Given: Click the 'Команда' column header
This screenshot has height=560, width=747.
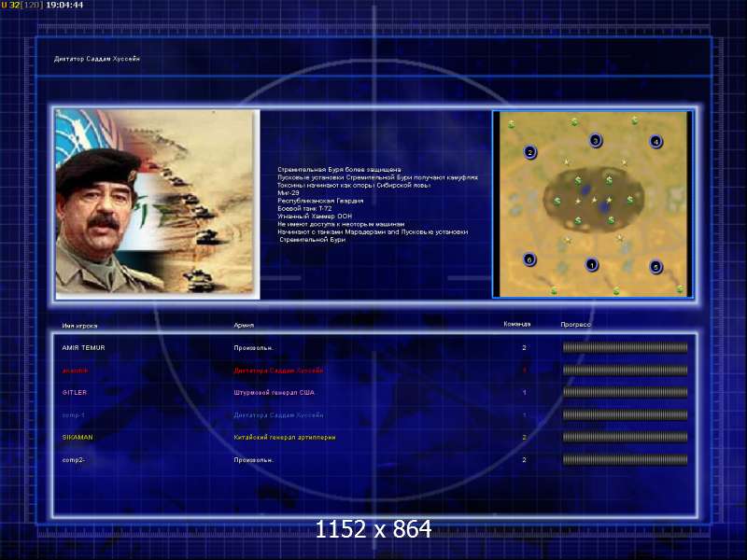Looking at the screenshot, I should [517, 324].
